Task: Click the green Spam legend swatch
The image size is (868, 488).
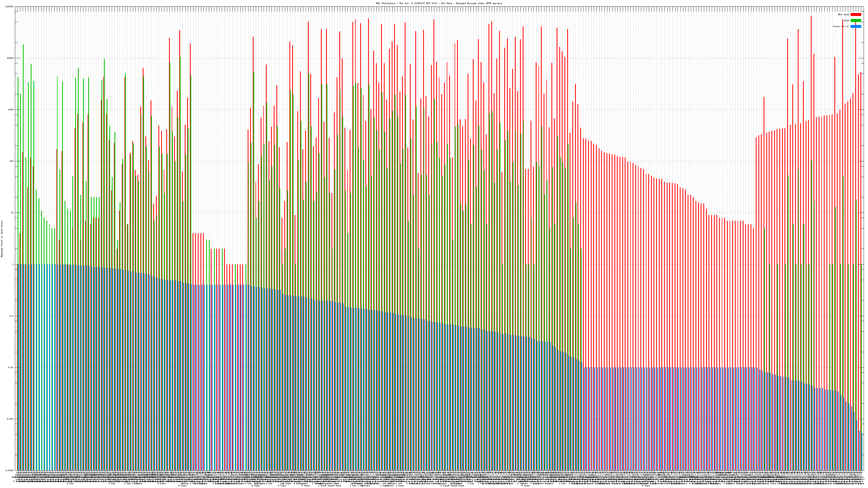Action: point(856,21)
